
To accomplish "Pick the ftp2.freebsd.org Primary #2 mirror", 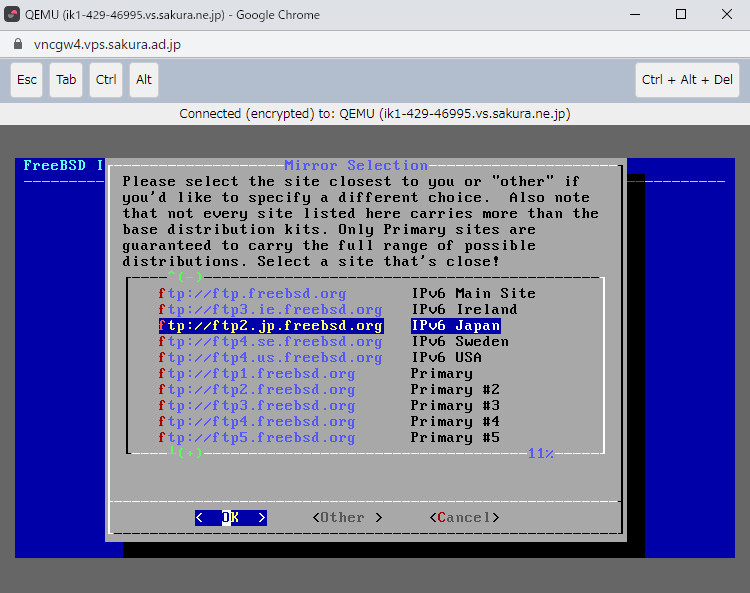I will pos(257,390).
